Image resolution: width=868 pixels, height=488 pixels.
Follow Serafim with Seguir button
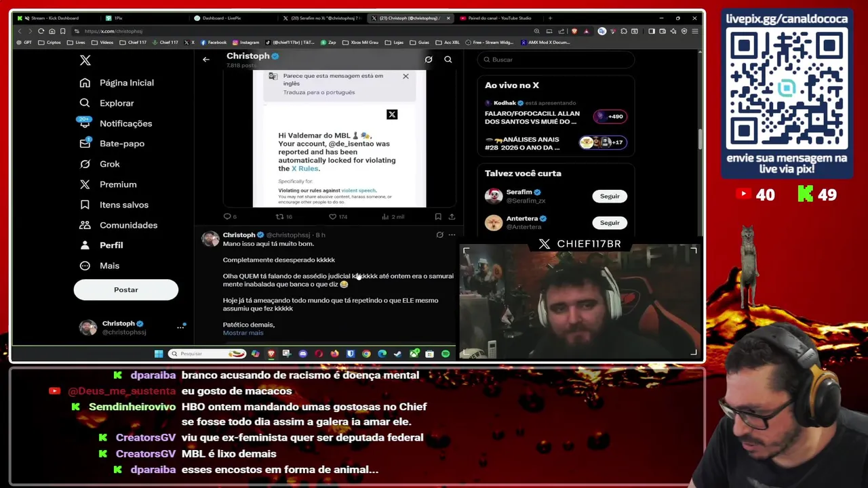click(x=610, y=197)
